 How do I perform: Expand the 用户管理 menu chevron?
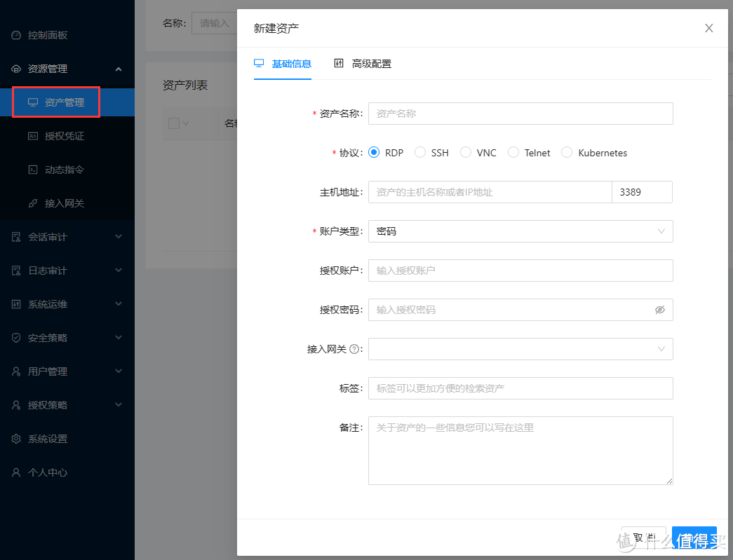point(119,371)
